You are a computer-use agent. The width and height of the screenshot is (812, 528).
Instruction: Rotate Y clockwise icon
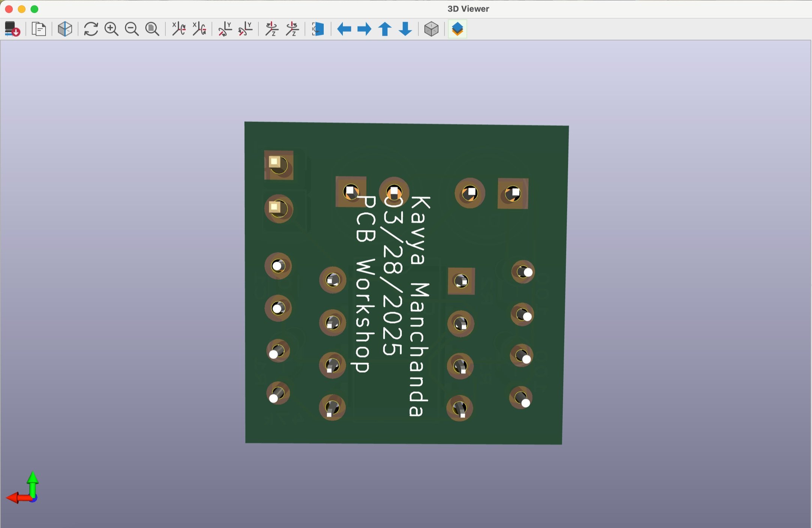225,29
